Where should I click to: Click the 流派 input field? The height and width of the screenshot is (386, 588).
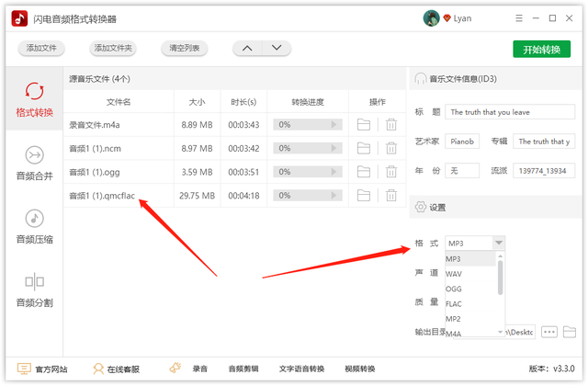544,171
